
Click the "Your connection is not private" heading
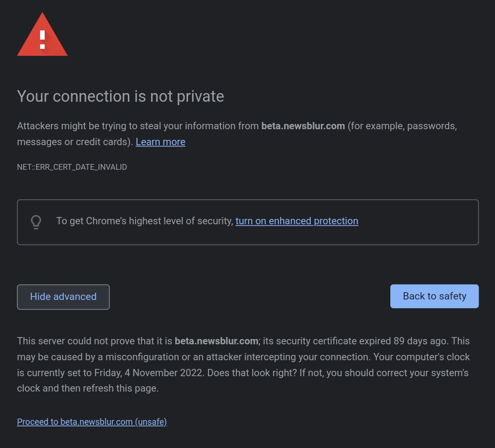tap(121, 96)
